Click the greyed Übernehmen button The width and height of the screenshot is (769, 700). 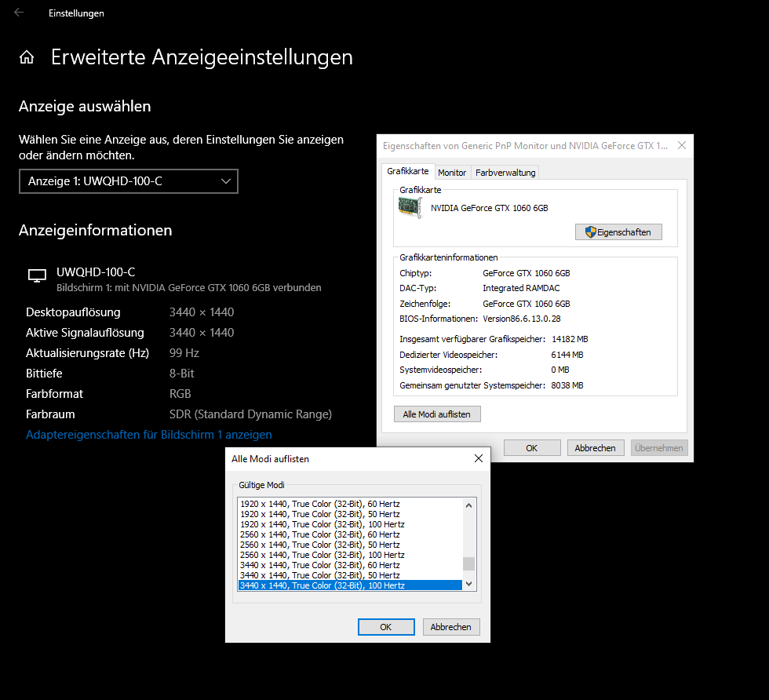659,448
